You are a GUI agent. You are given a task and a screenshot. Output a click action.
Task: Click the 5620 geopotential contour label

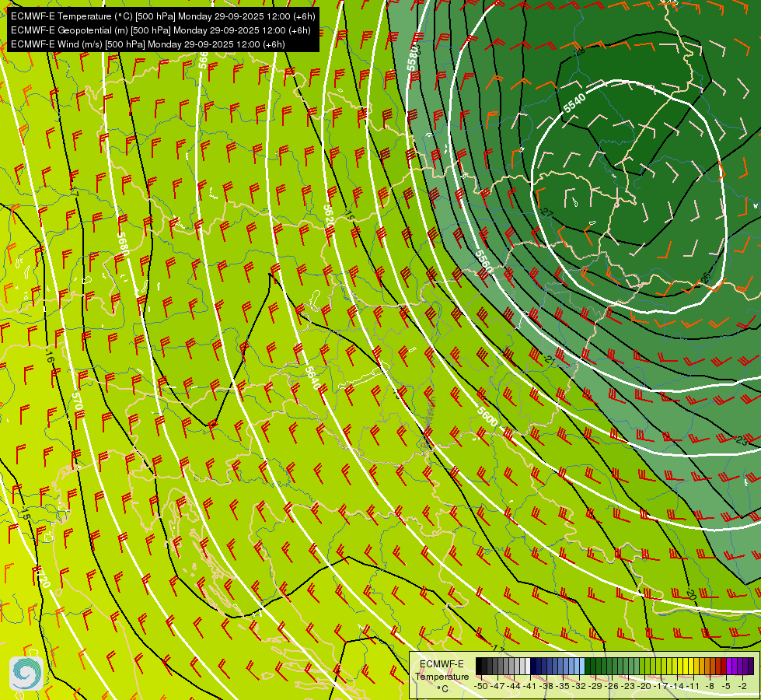(x=329, y=216)
